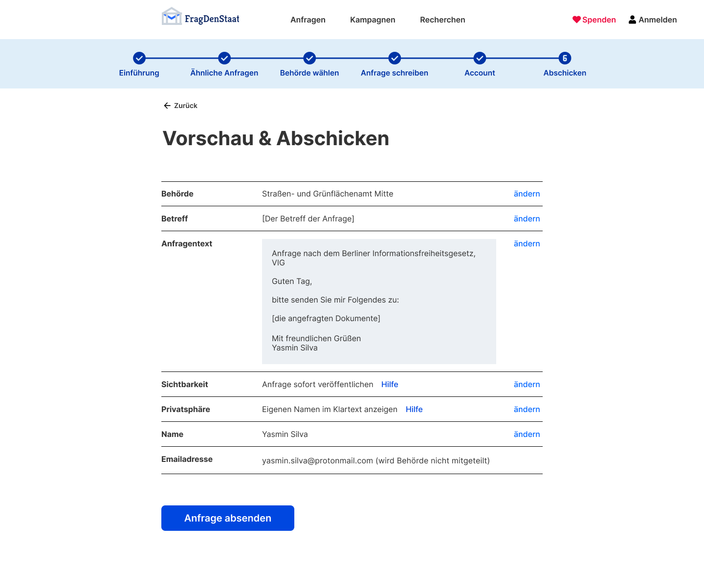This screenshot has width=704, height=588.
Task: Click 'Mit freundlichen Grüßen' in preview
Action: (x=316, y=338)
